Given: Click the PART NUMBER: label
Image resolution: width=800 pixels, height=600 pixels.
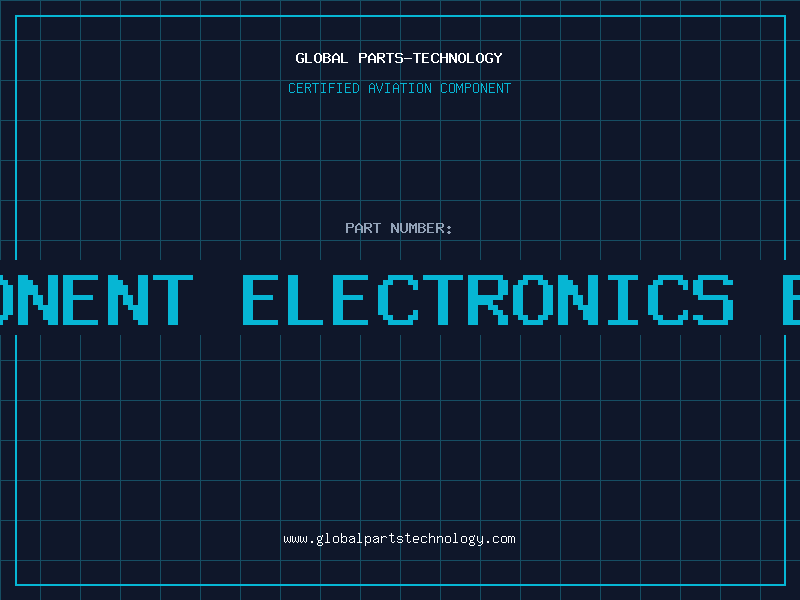Looking at the screenshot, I should pyautogui.click(x=399, y=228).
